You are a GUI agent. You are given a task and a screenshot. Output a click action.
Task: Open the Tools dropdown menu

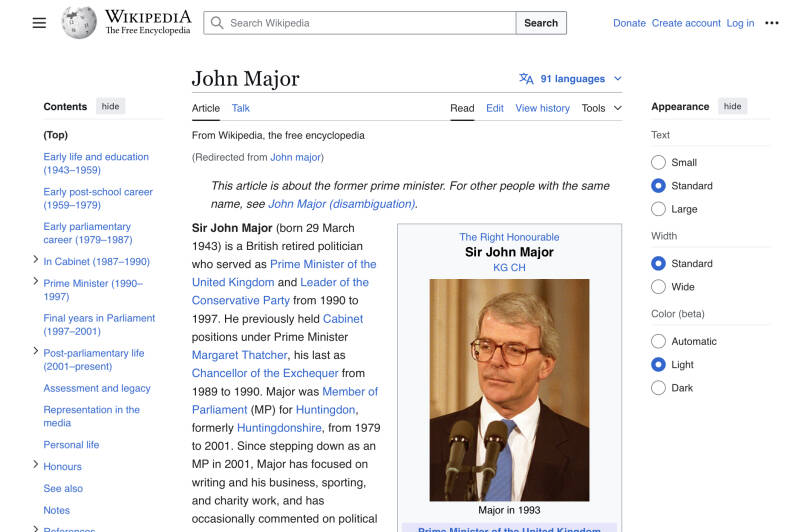(601, 108)
